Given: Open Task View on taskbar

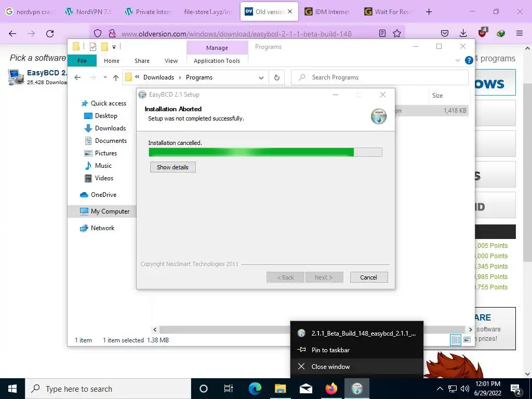Looking at the screenshot, I should click(x=229, y=389).
